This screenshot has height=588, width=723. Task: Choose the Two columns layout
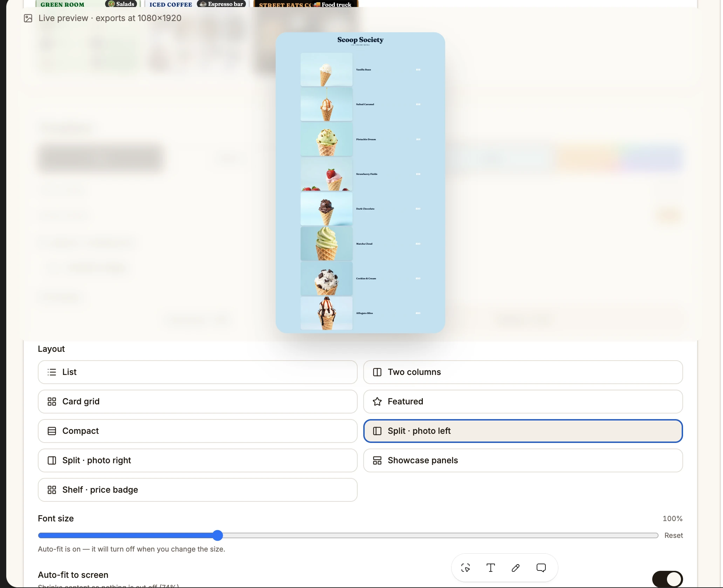[523, 372]
